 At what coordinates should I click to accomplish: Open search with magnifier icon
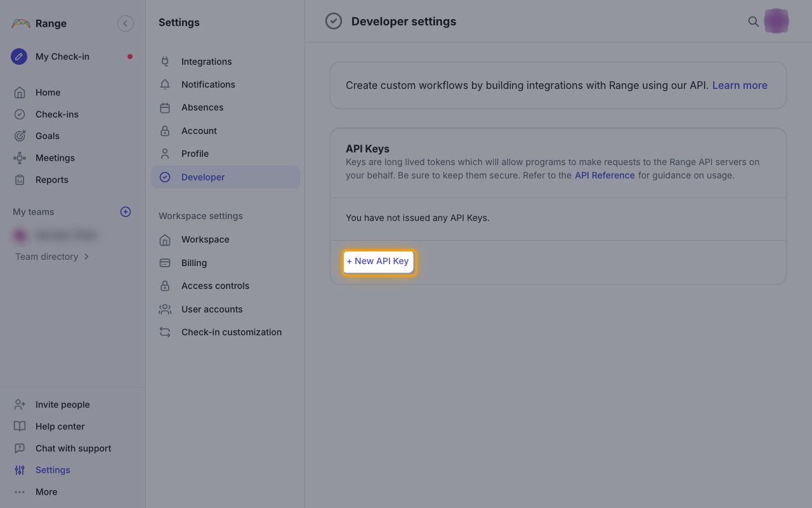pyautogui.click(x=754, y=22)
